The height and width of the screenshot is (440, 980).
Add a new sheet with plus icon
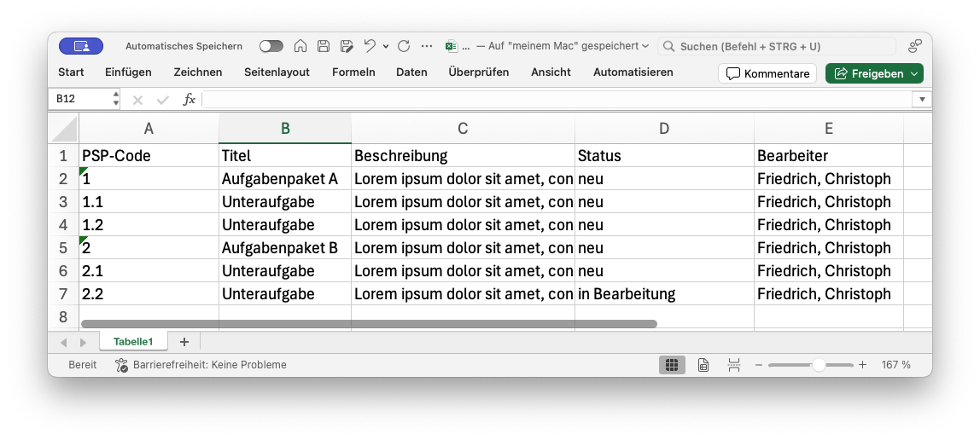[184, 342]
